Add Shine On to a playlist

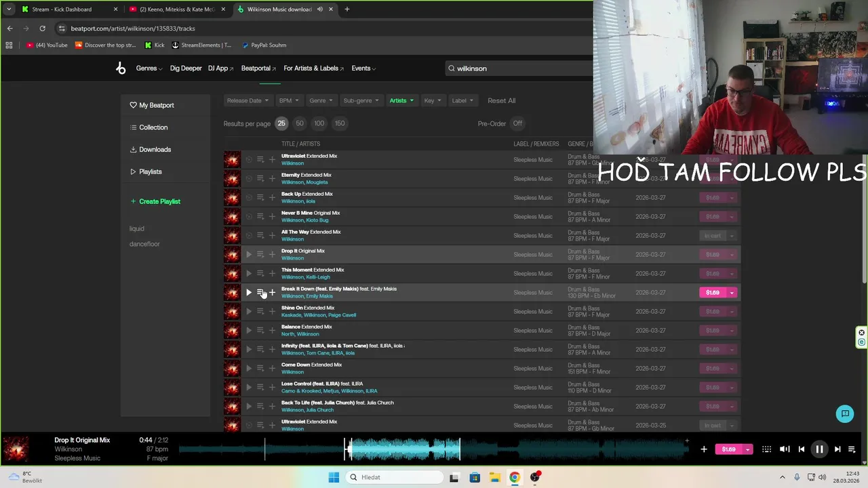point(272,312)
